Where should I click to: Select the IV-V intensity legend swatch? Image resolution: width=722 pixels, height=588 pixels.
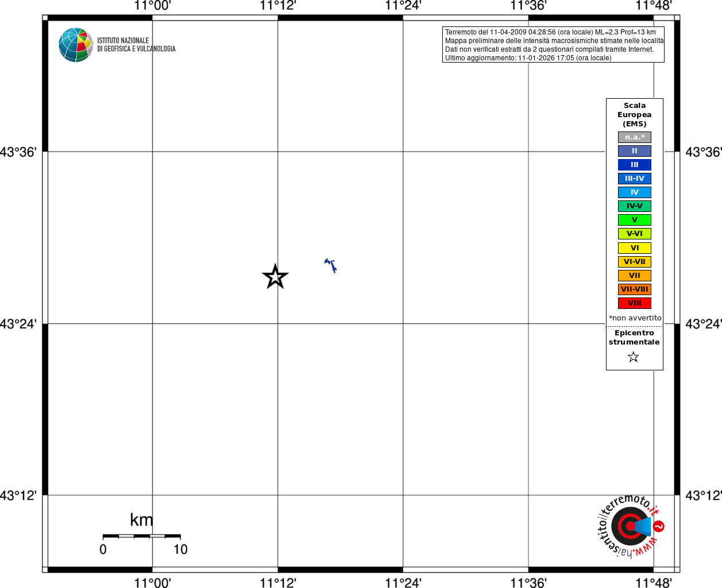(635, 206)
